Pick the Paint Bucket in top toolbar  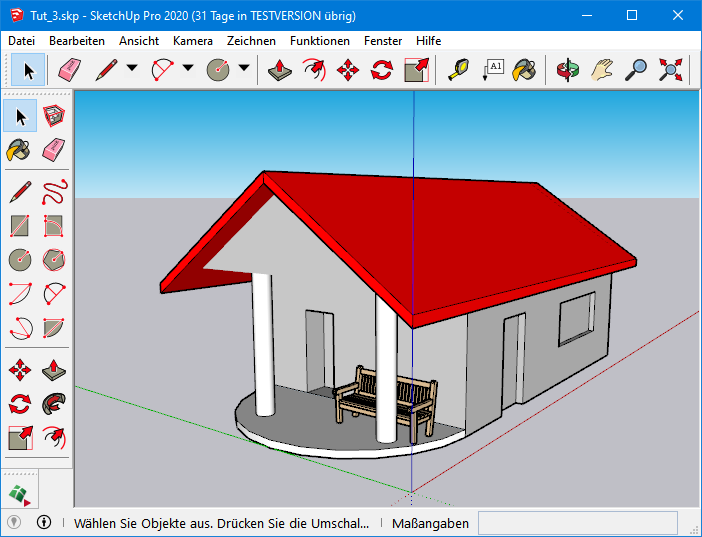pyautogui.click(x=524, y=70)
